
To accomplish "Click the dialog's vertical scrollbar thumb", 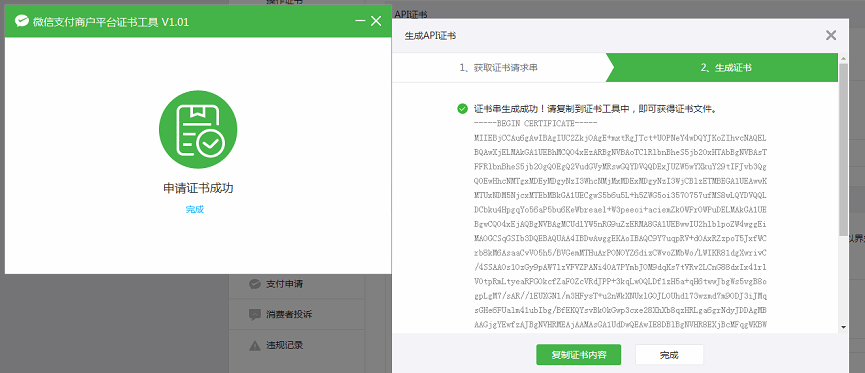I will (x=843, y=149).
